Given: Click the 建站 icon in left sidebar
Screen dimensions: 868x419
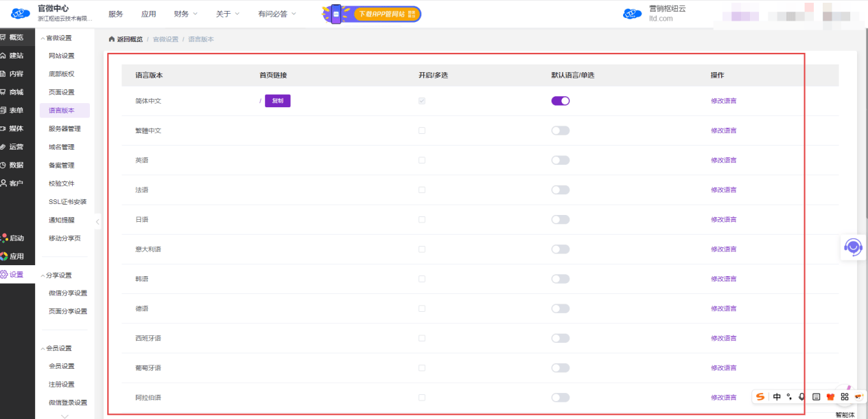Looking at the screenshot, I should coord(4,56).
